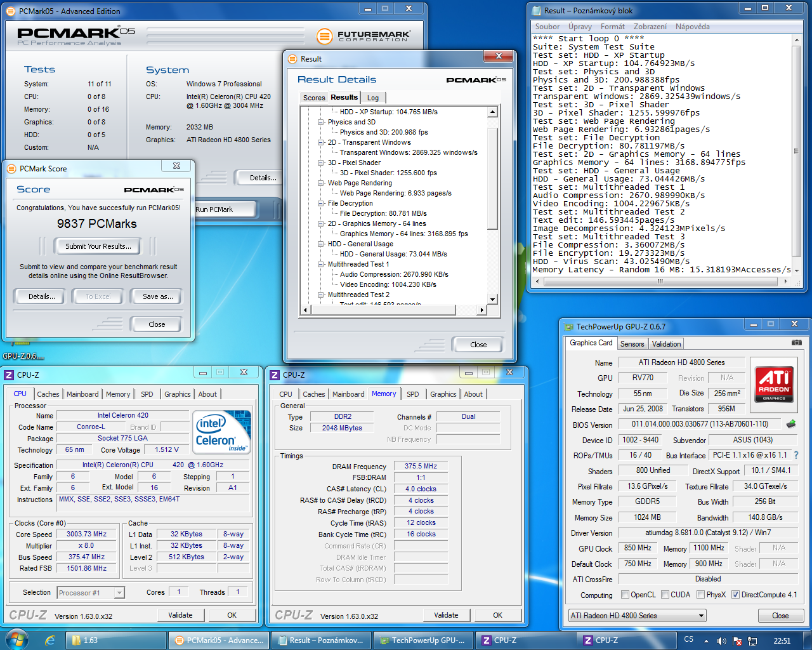Collapse the Multithreaded Test 1 node
The width and height of the screenshot is (812, 650).
point(321,264)
